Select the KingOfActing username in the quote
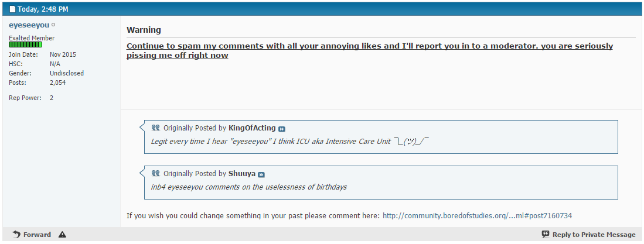Viewport: 644px width, 244px height. tap(252, 128)
